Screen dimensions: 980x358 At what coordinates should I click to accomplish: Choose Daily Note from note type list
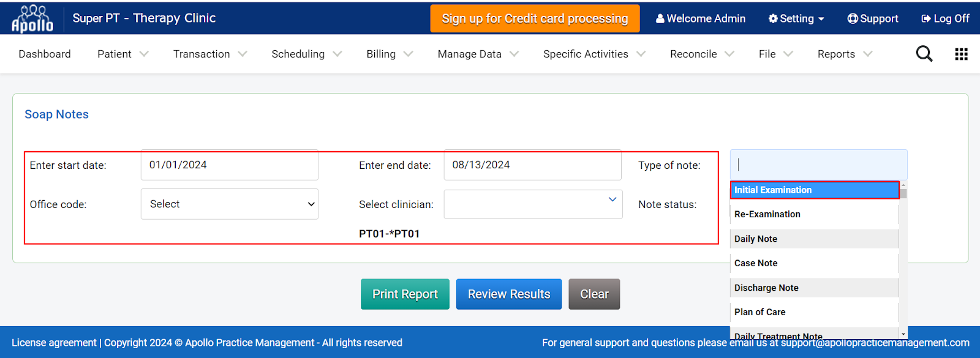(x=815, y=239)
